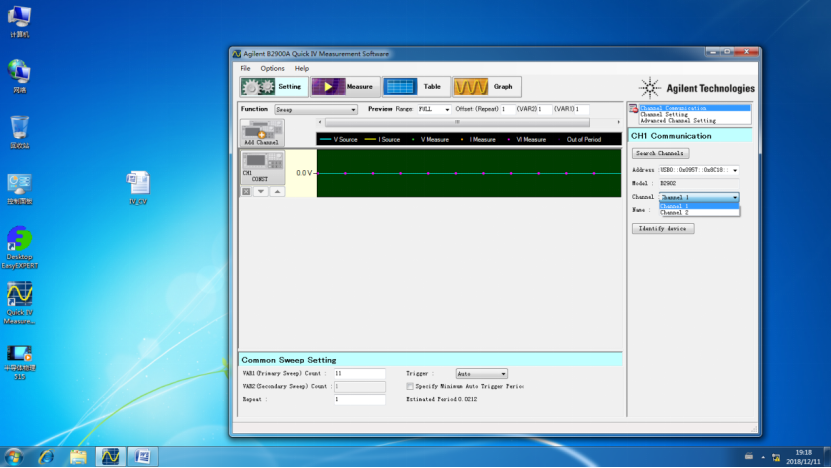Click the Quick IV app taskbar button

(110, 457)
